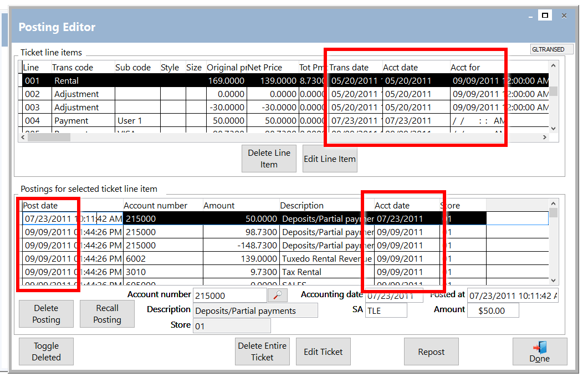This screenshot has width=588, height=387.
Task: Click the Trans code column header
Action: (73, 68)
